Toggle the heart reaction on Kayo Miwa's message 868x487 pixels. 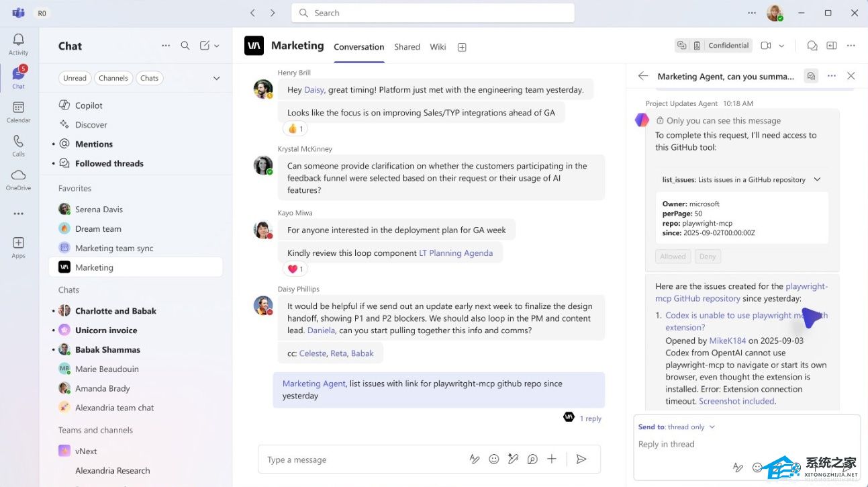pyautogui.click(x=295, y=269)
